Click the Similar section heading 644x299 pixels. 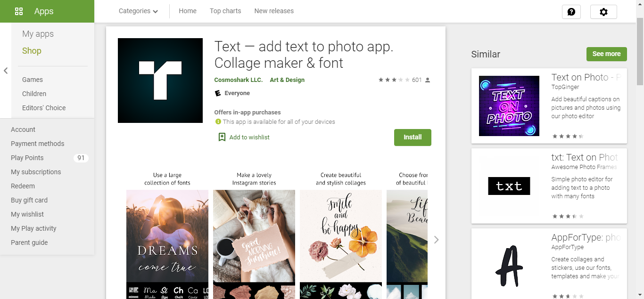pyautogui.click(x=486, y=54)
